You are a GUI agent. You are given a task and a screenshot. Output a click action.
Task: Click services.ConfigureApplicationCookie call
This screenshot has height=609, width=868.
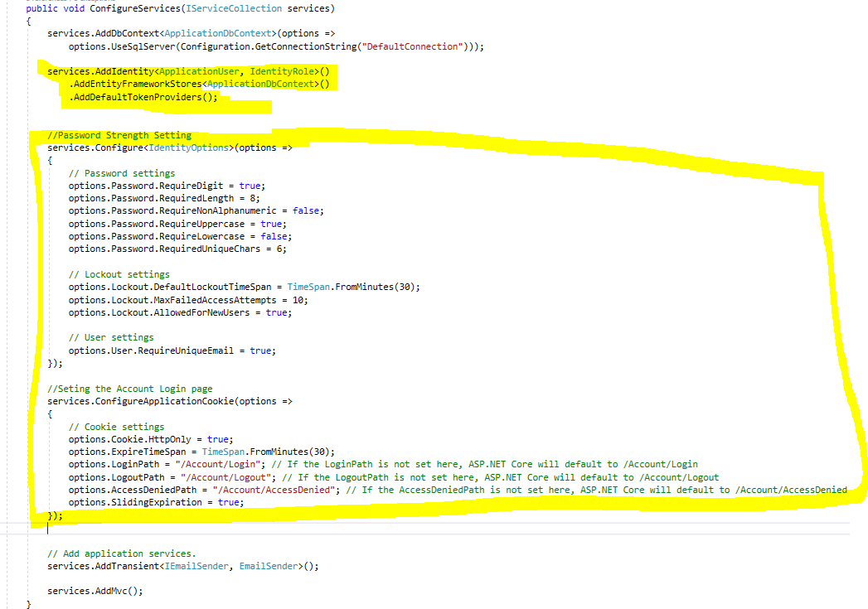pyautogui.click(x=141, y=401)
